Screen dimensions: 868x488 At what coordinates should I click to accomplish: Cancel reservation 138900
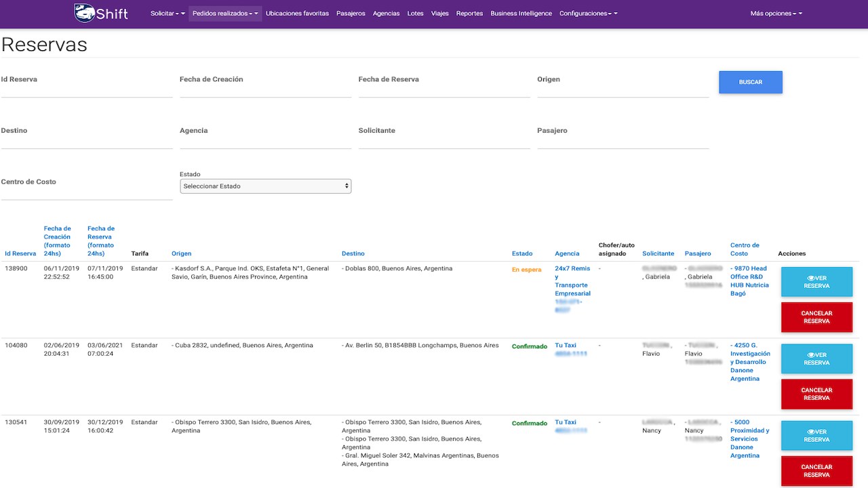click(816, 317)
